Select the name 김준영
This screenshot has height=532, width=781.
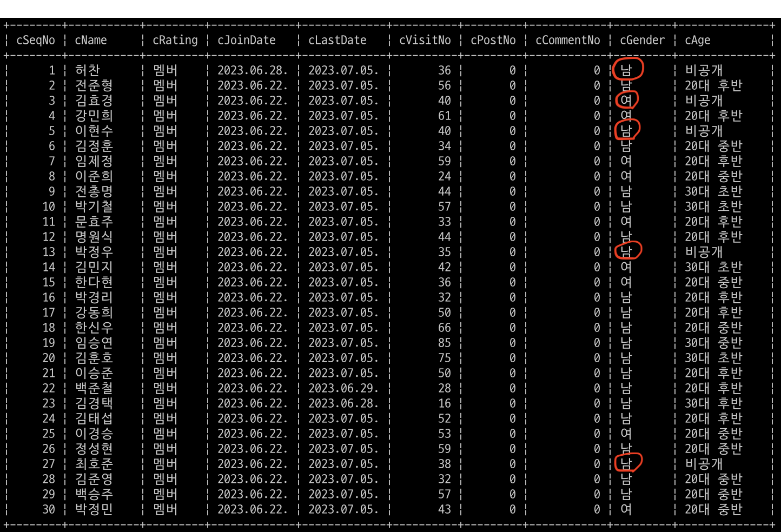(94, 479)
